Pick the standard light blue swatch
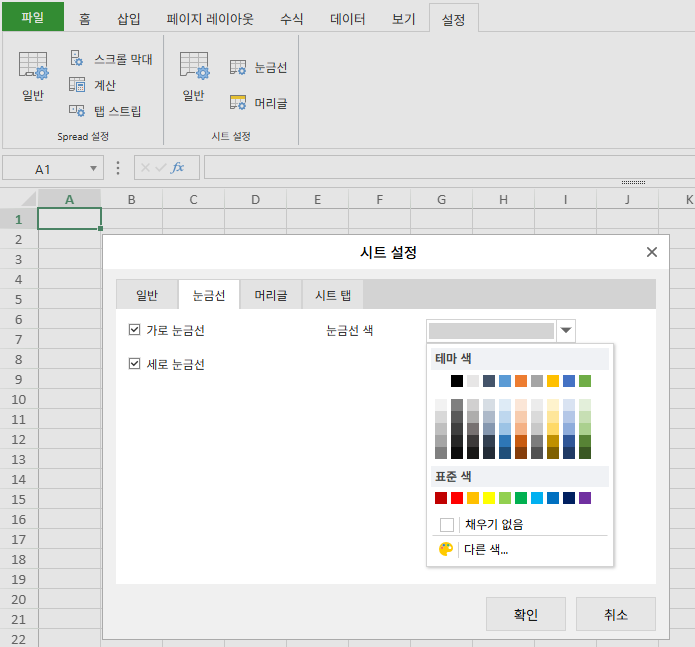This screenshot has width=695, height=647. click(537, 498)
